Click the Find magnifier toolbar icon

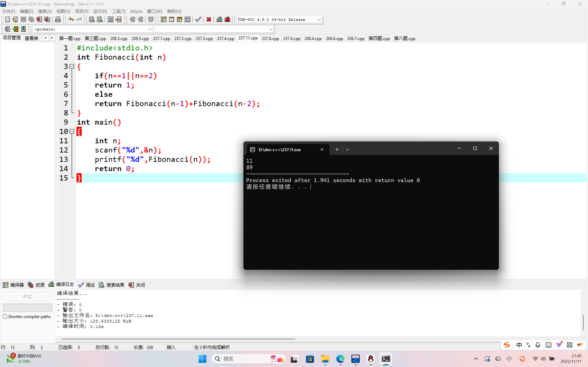[x=92, y=19]
